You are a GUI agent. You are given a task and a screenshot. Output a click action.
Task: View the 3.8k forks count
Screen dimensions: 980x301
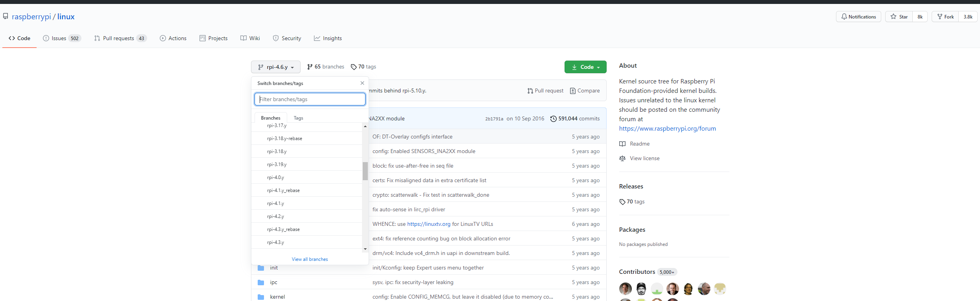[x=968, y=17]
